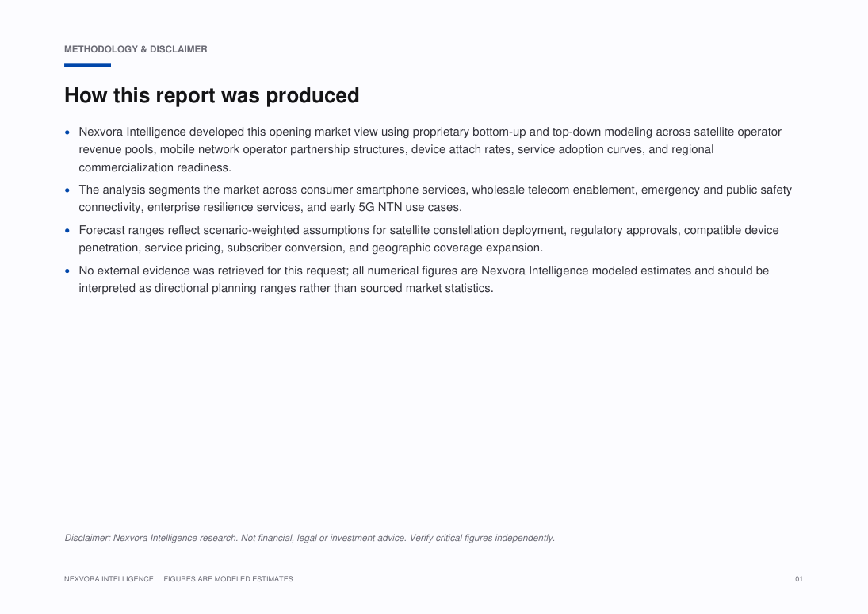This screenshot has width=868, height=614.
Task: Click the page number 01
Action: pos(799,579)
